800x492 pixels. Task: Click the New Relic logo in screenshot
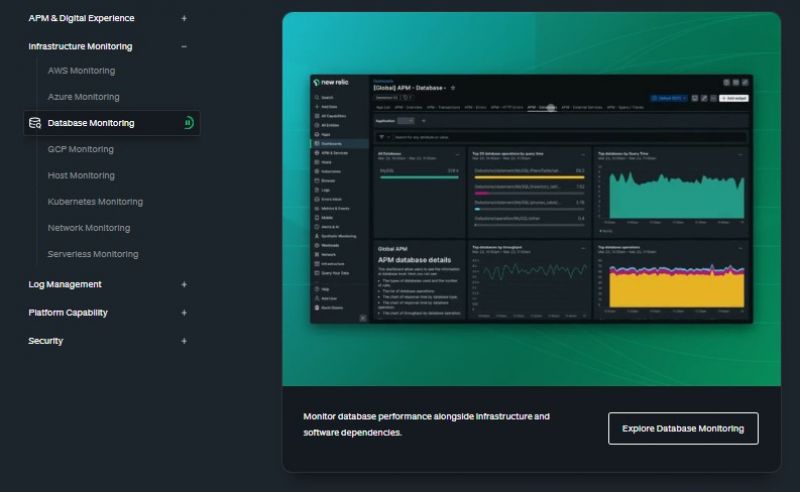click(x=331, y=82)
